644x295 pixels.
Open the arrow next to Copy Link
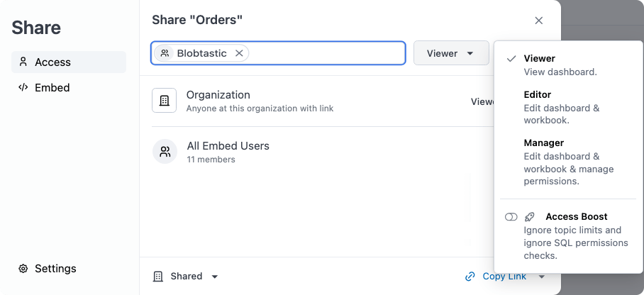point(542,277)
